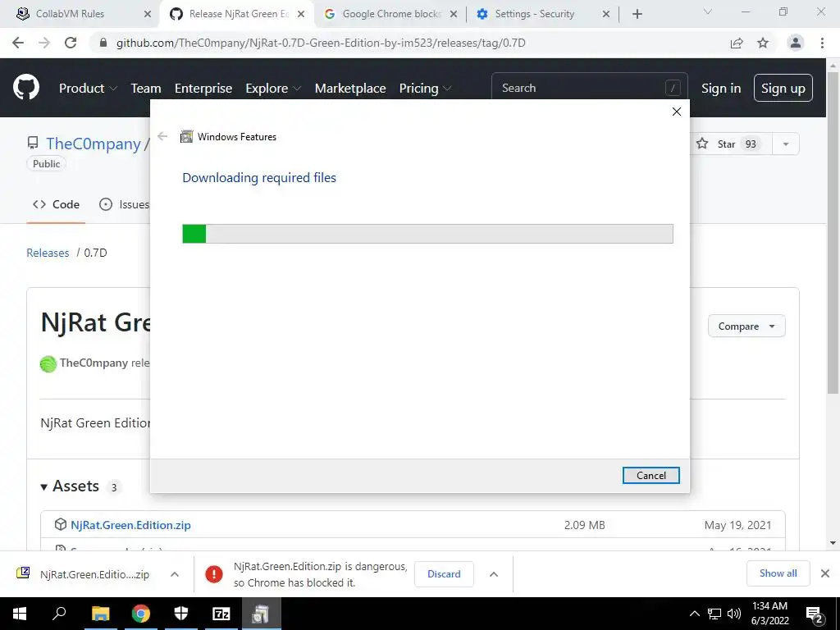
Task: Select Release NjRat Green tab
Action: [x=237, y=14]
